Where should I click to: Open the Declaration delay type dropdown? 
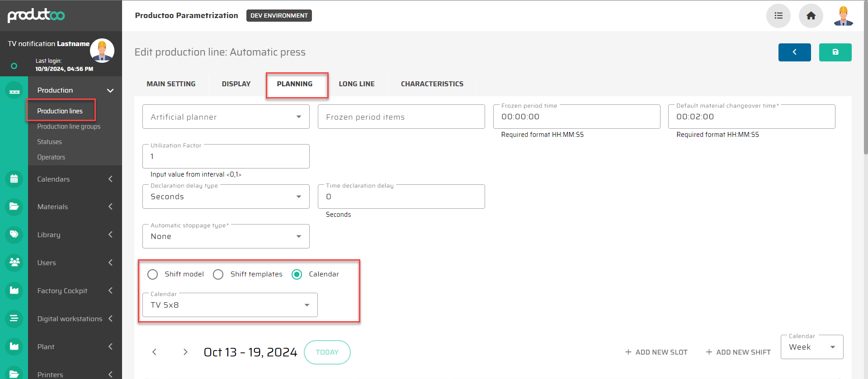click(x=226, y=197)
